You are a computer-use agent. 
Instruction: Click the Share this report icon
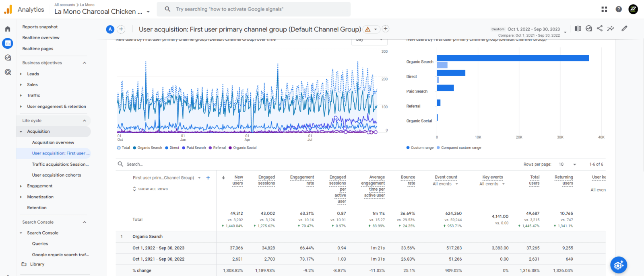click(x=600, y=29)
